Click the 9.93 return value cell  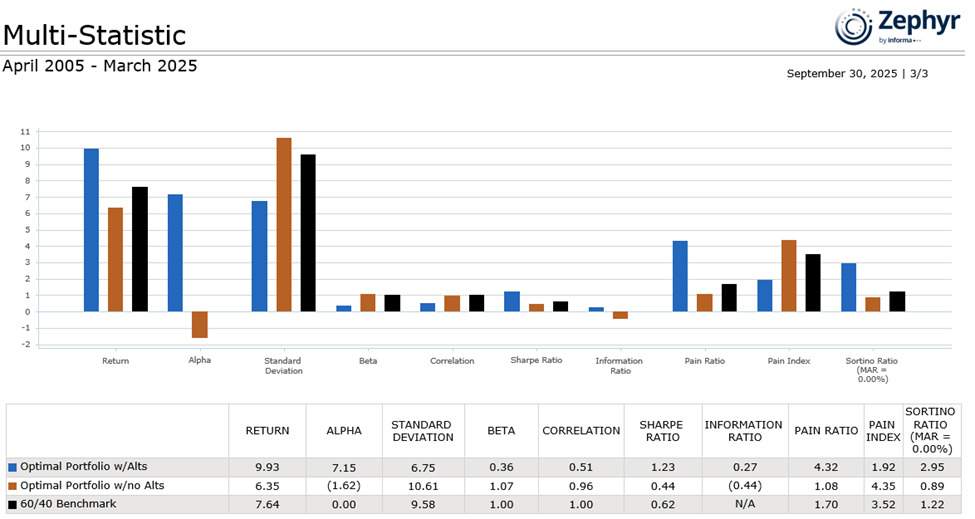(267, 467)
